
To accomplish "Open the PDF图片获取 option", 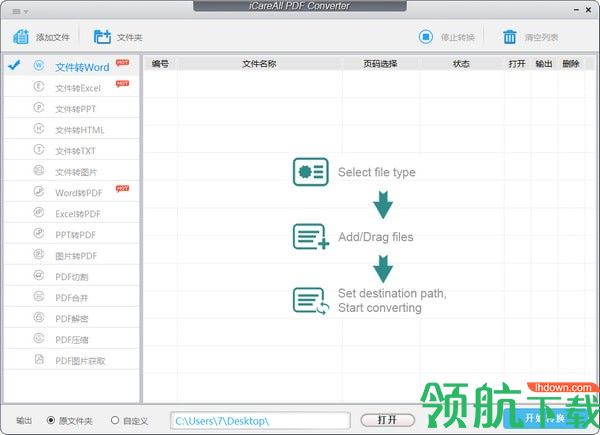I will pos(72,360).
